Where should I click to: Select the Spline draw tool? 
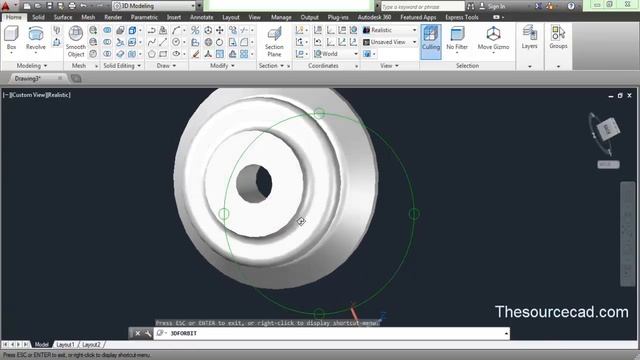pos(151,42)
